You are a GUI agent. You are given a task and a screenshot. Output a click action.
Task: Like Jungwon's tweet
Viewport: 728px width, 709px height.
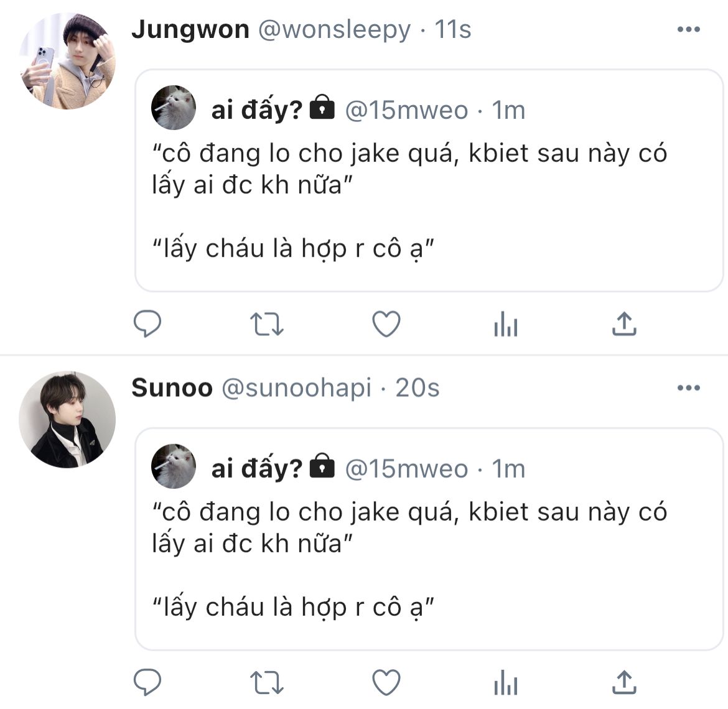pyautogui.click(x=386, y=324)
